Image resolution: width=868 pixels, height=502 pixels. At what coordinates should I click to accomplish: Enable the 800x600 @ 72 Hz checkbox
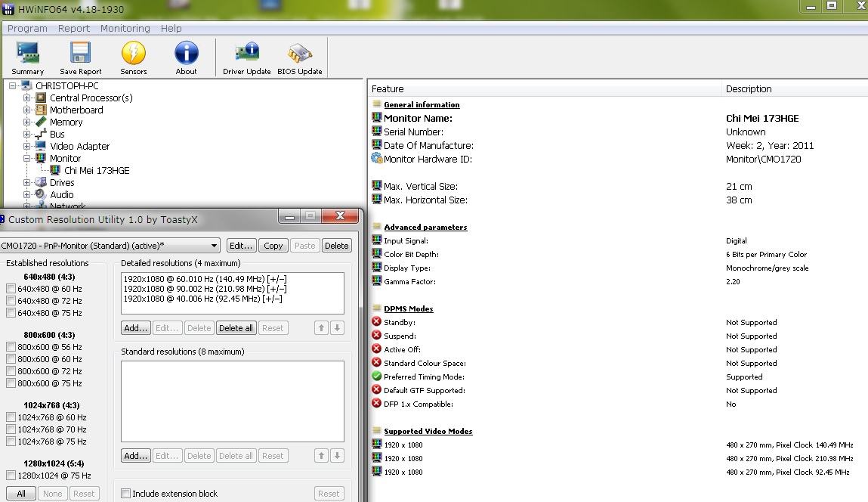[11, 371]
